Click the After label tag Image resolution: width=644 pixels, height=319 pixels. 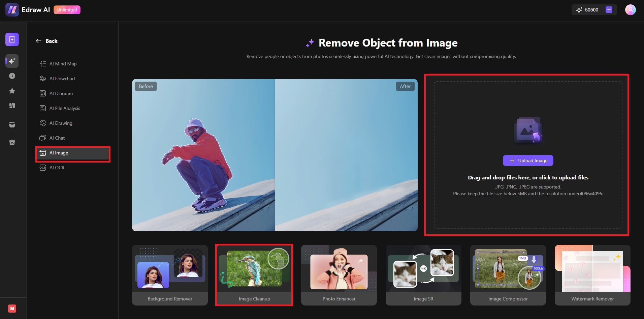[405, 86]
